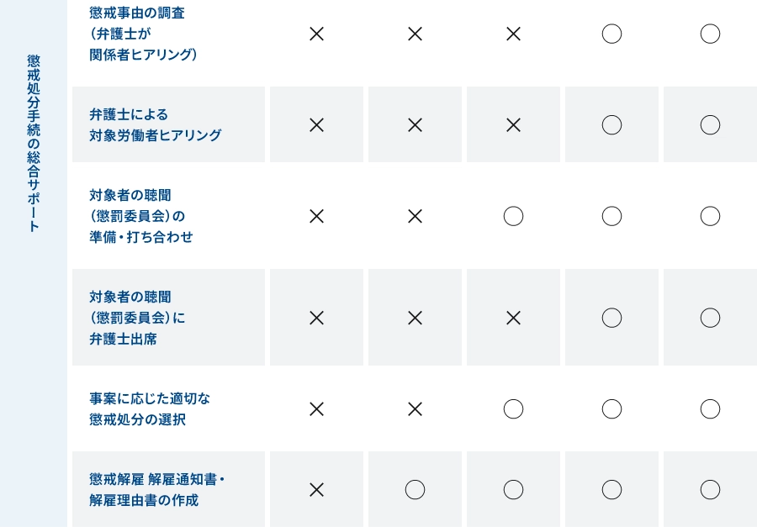The width and height of the screenshot is (757, 532).
Task: Click the rightmost circle in the 弁護士出席 row
Action: pos(710,318)
